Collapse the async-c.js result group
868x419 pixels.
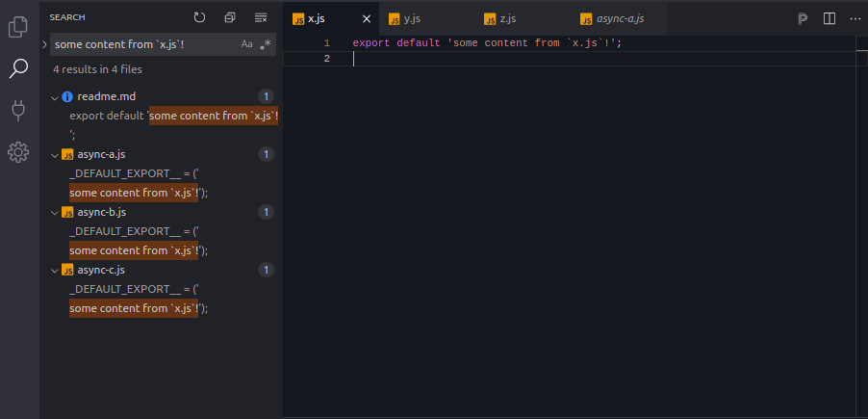coord(55,270)
